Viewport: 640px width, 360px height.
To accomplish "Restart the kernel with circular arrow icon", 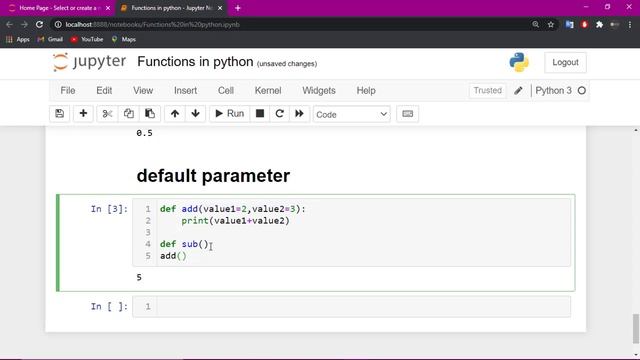I will 280,113.
